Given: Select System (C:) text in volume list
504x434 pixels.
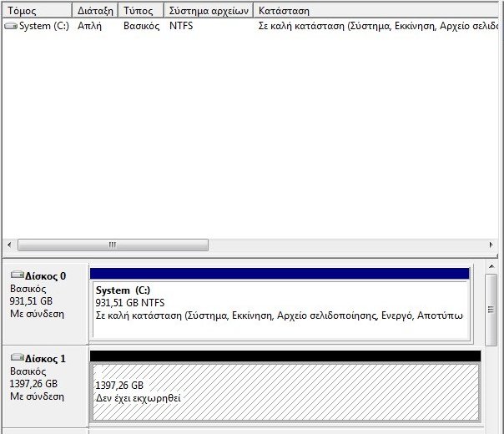Looking at the screenshot, I should coord(44,26).
